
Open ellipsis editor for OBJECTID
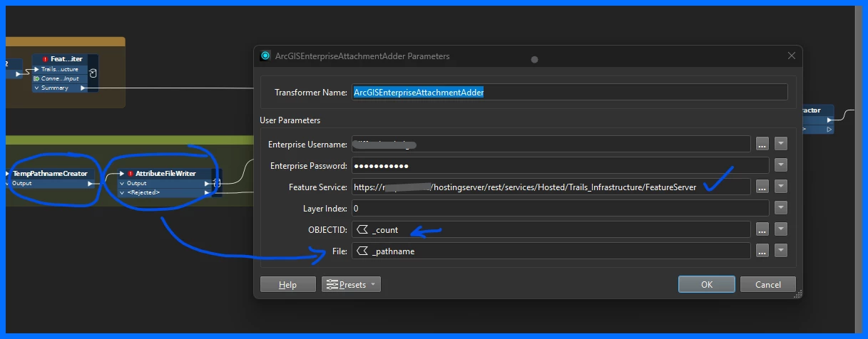pos(762,229)
